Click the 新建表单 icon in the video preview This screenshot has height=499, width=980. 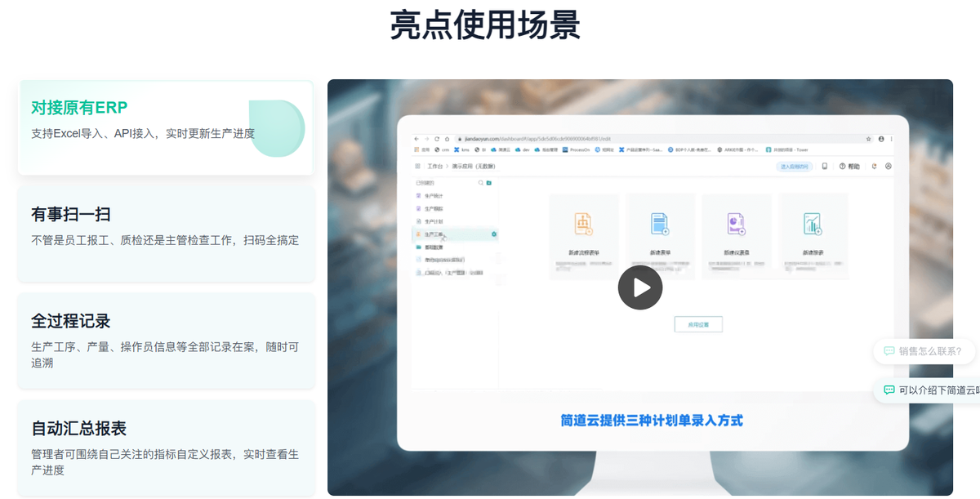(x=660, y=223)
